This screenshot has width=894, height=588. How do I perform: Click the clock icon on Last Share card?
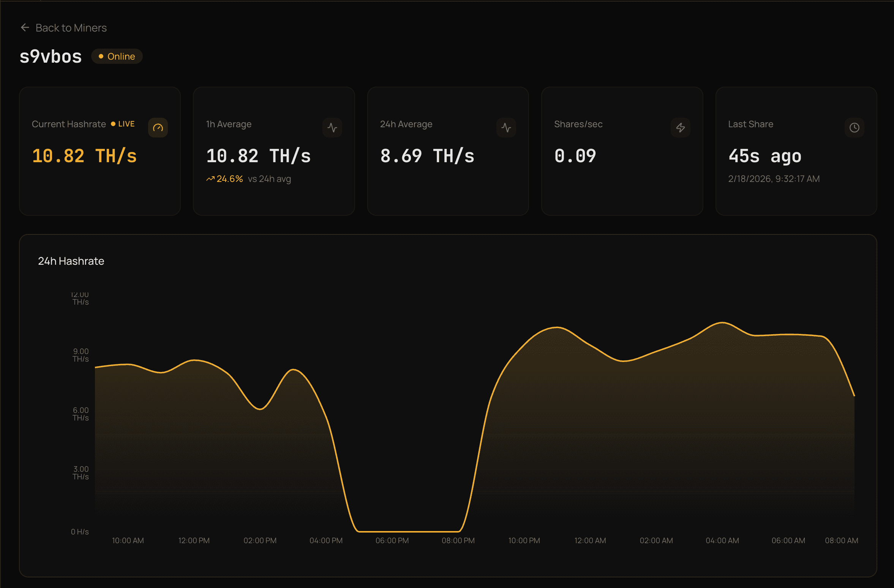855,128
